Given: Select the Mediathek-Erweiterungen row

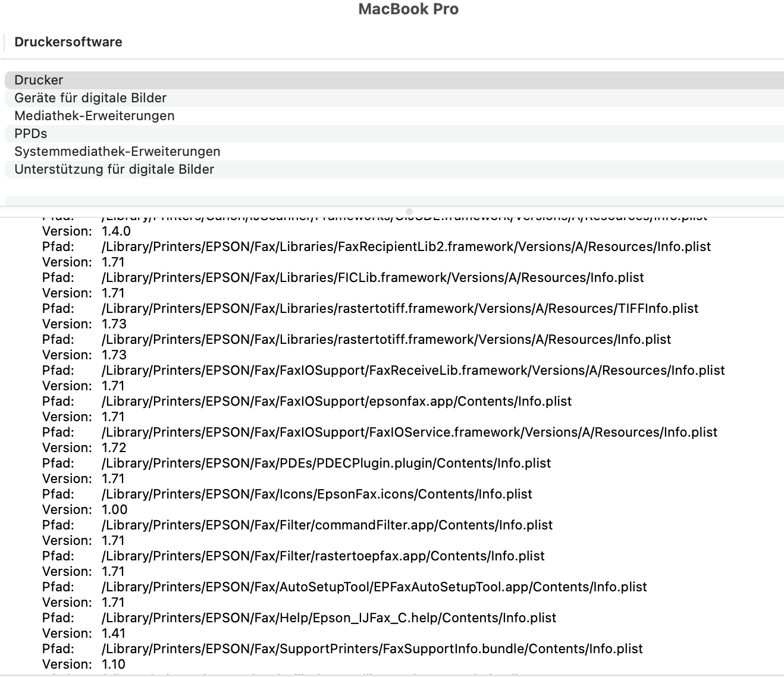Looking at the screenshot, I should pos(95,116).
